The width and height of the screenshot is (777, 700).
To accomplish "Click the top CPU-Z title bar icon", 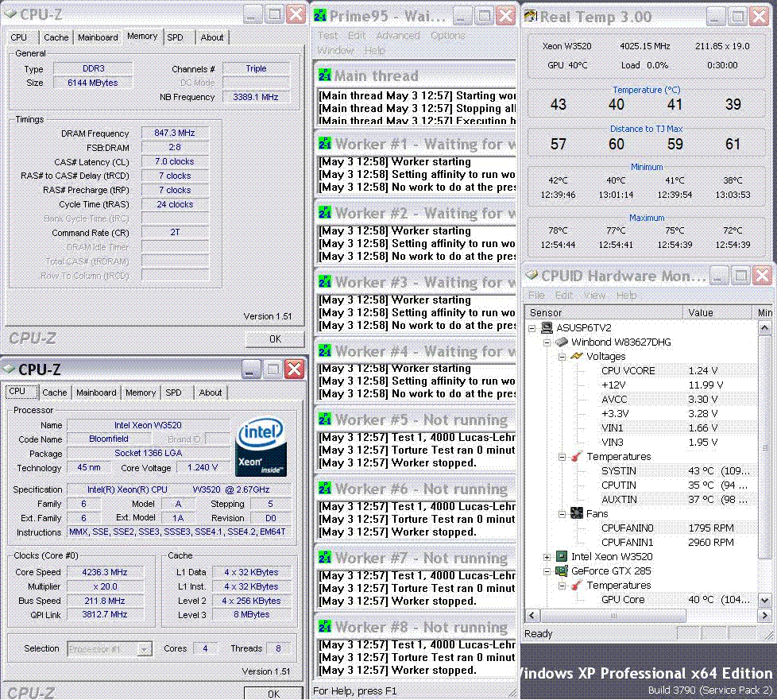I will click(10, 14).
